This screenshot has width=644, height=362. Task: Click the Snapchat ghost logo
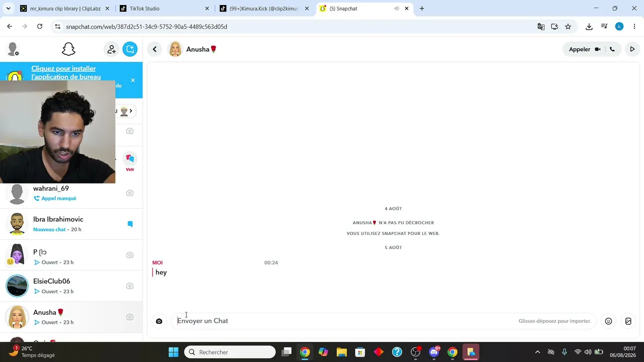pyautogui.click(x=68, y=49)
